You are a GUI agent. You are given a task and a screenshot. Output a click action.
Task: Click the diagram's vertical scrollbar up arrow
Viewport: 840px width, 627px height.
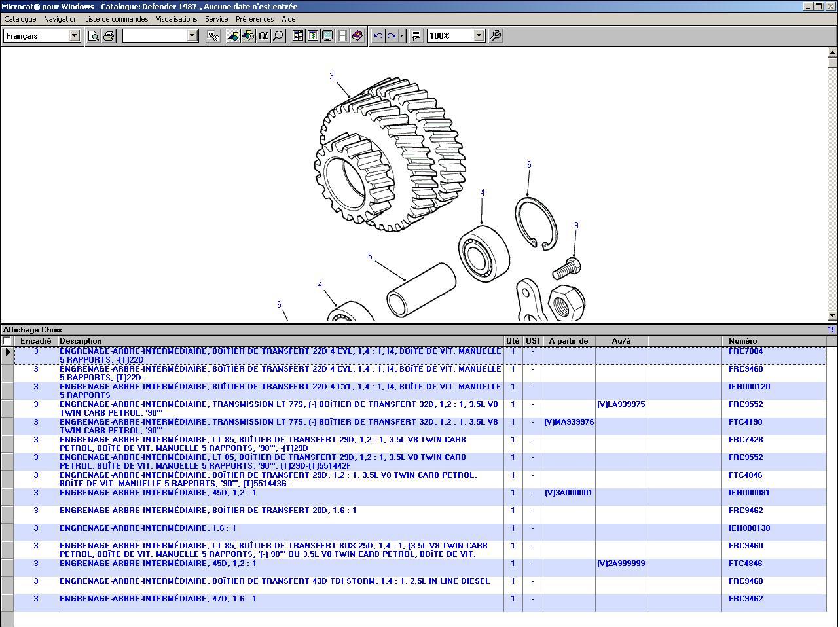point(832,52)
